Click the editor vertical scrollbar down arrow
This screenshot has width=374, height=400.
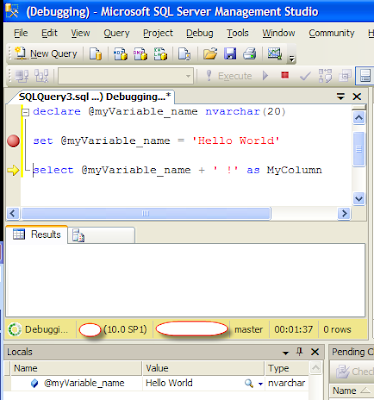(x=359, y=199)
